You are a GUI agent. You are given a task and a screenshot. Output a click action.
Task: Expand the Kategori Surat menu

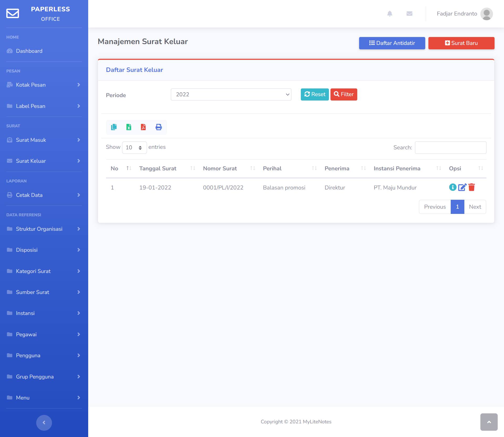click(x=44, y=271)
